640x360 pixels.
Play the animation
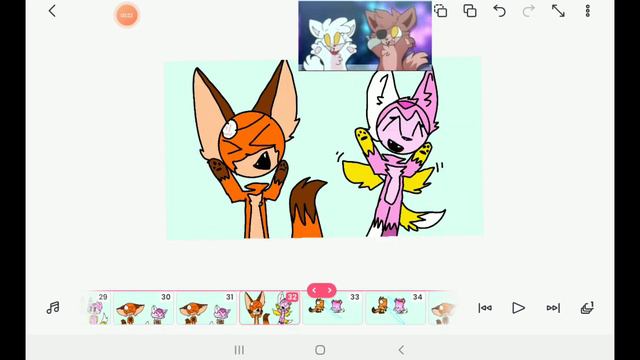[518, 308]
